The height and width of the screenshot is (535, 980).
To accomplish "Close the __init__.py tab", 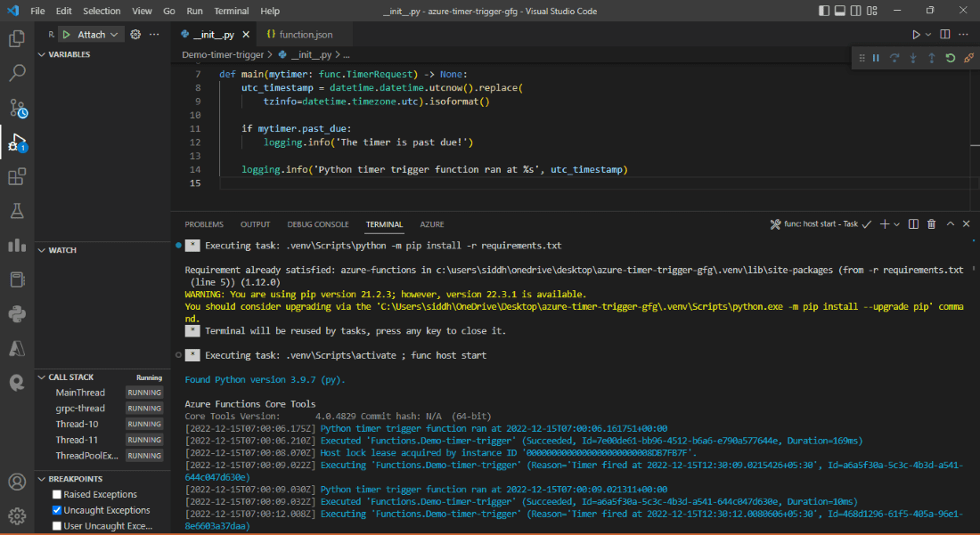I will [246, 35].
